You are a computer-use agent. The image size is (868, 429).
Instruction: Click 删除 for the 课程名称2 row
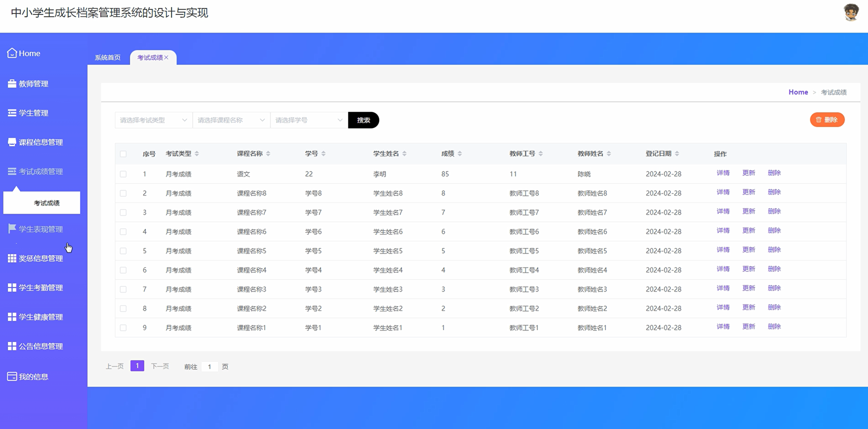[774, 307]
